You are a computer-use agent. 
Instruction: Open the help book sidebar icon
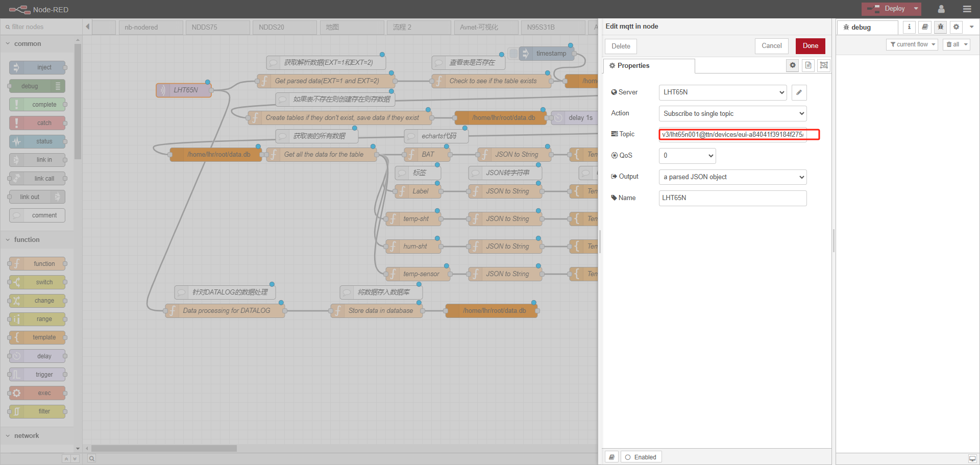point(925,27)
